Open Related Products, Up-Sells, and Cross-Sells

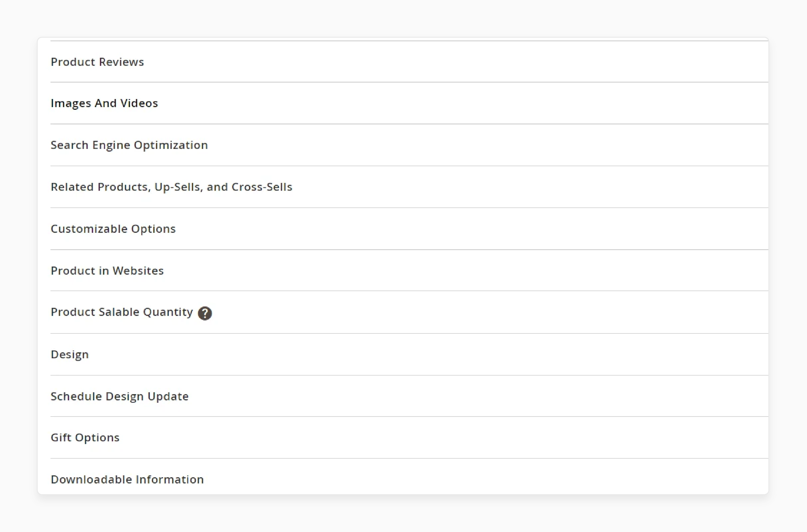click(x=172, y=186)
